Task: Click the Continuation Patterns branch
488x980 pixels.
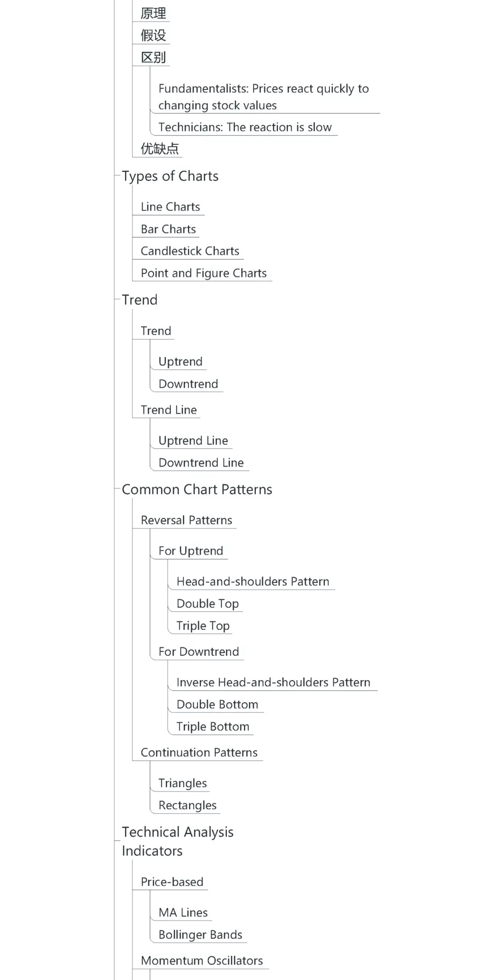Action: pyautogui.click(x=199, y=753)
